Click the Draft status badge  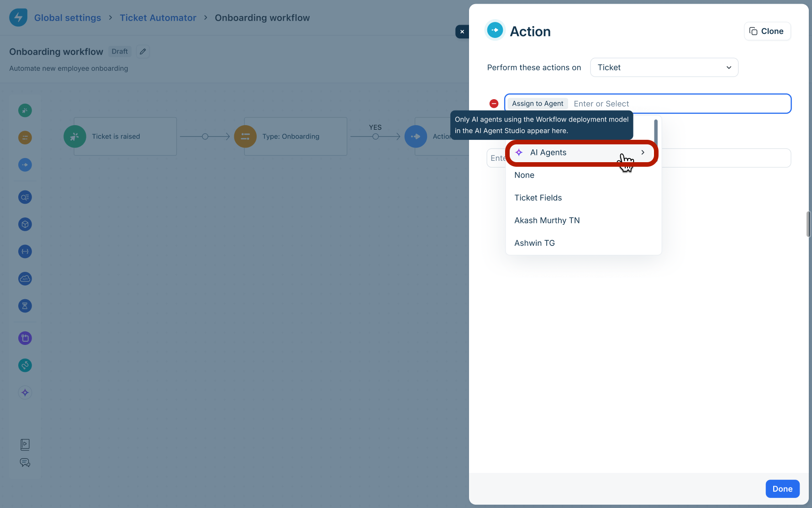point(120,52)
